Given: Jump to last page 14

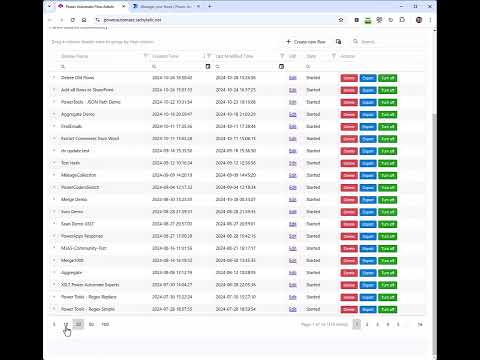Looking at the screenshot, I should (x=420, y=324).
